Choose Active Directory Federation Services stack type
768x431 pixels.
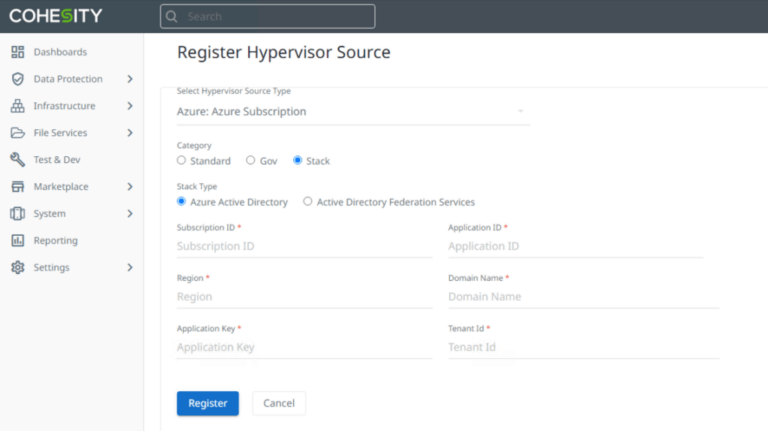click(308, 202)
